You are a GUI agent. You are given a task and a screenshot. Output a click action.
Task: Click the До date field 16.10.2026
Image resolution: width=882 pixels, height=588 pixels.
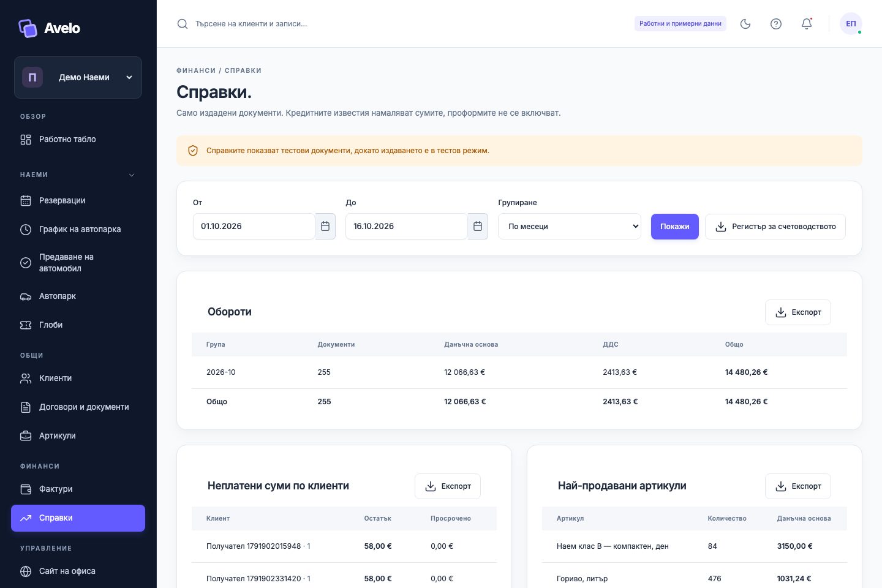point(407,227)
